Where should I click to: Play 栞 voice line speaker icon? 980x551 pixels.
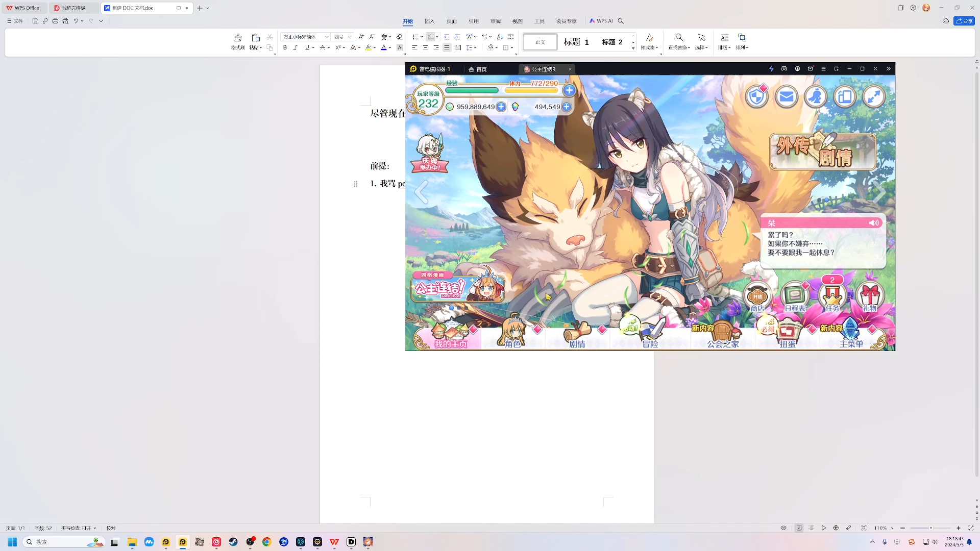coord(874,223)
